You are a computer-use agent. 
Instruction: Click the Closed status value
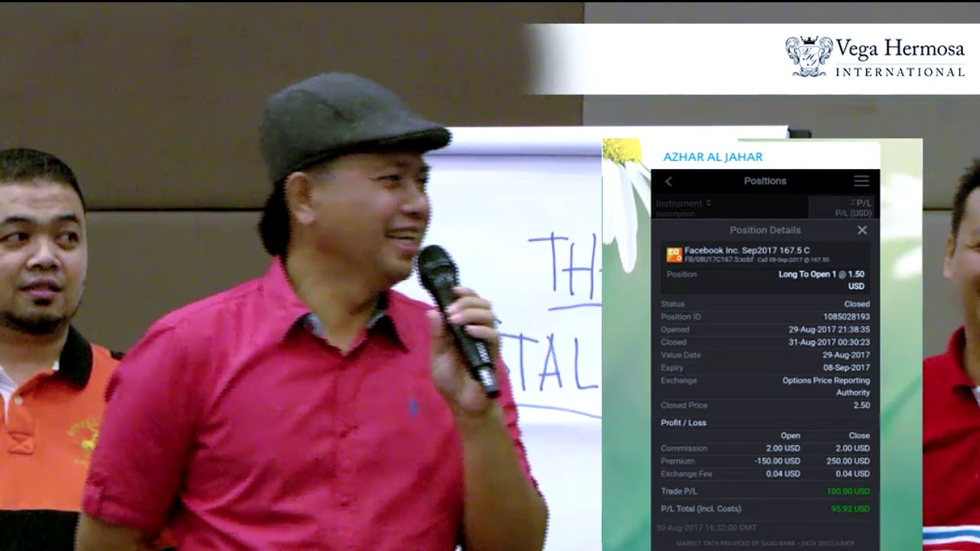point(857,305)
